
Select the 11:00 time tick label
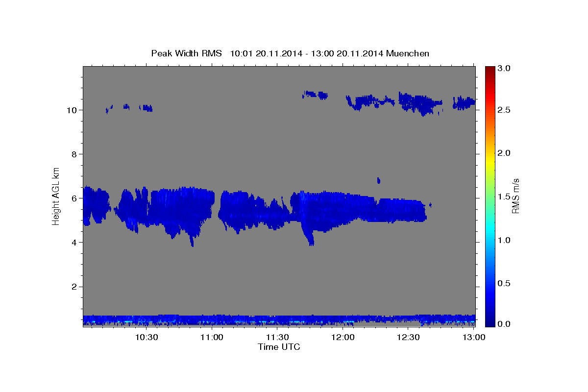pos(212,337)
